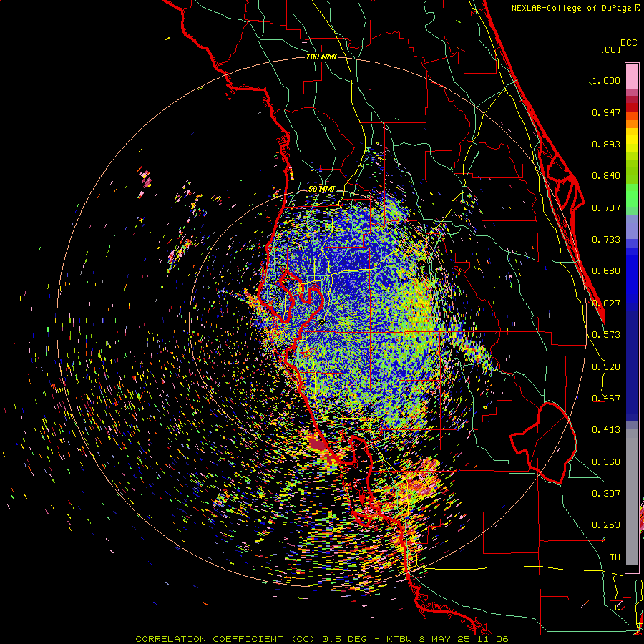644x644 pixels.
Task: Click the Lake Okeechobee outline on the map
Action: pos(544,443)
